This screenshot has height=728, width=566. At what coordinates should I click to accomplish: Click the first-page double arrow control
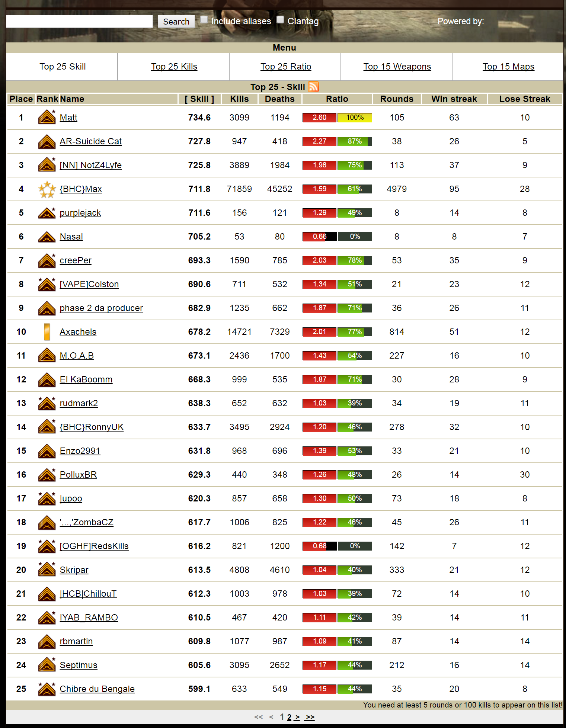(x=259, y=717)
